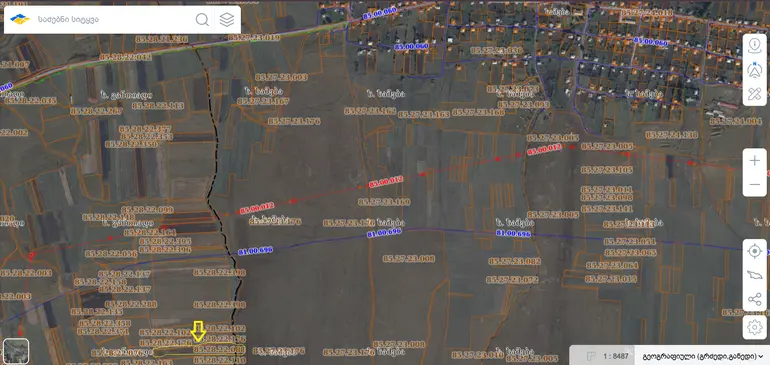This screenshot has height=365, width=770.
Task: Select parcel label 85.27.23.019
Action: [x=254, y=38]
